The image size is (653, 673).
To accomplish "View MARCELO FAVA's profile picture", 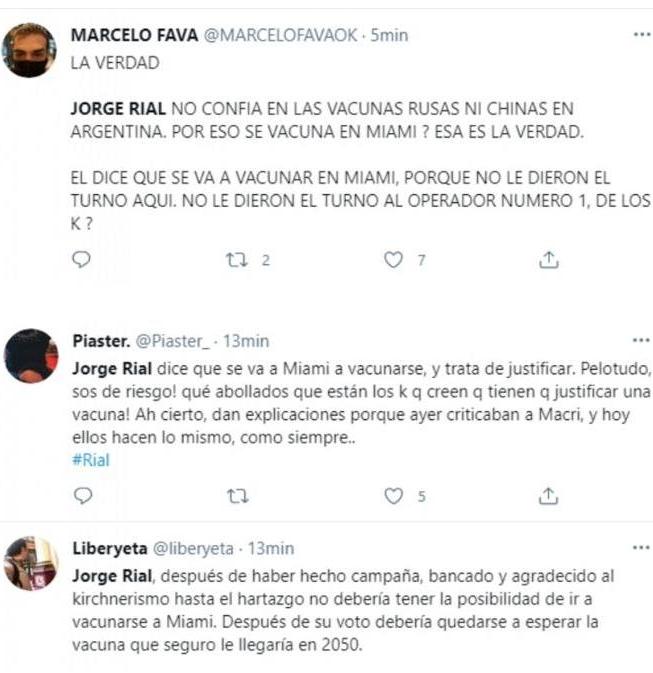I will pos(29,50).
